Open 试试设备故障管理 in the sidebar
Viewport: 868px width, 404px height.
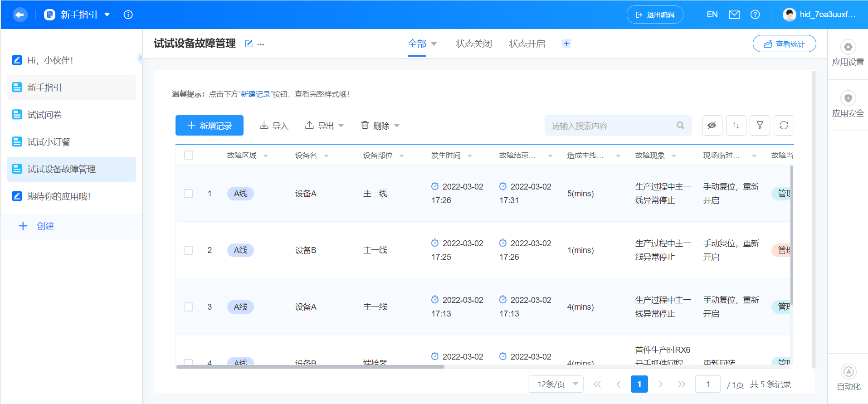pos(72,169)
